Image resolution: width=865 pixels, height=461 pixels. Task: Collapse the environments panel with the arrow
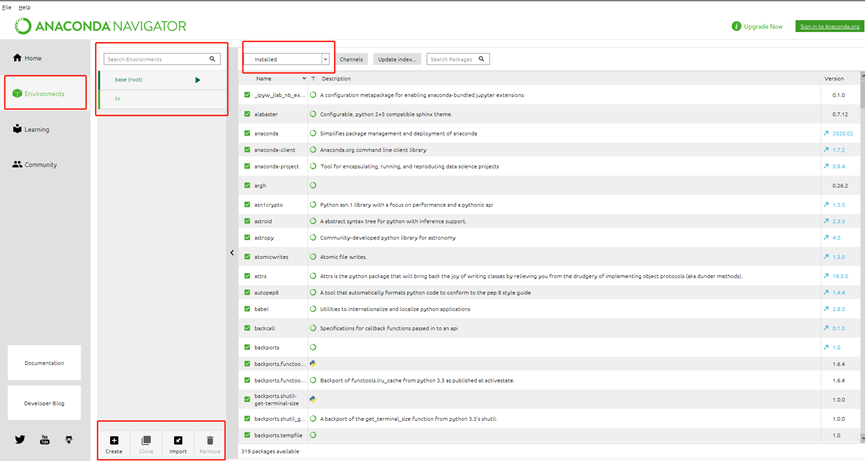pos(232,253)
